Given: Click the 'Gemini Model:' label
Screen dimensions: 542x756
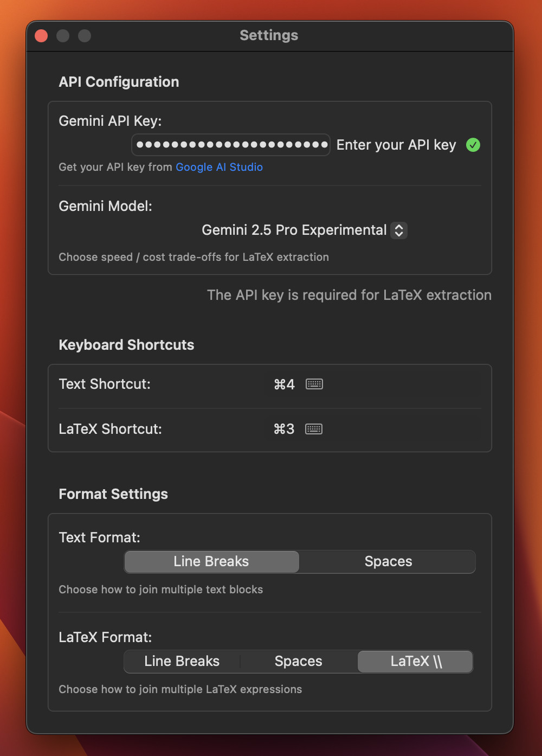Looking at the screenshot, I should click(105, 206).
